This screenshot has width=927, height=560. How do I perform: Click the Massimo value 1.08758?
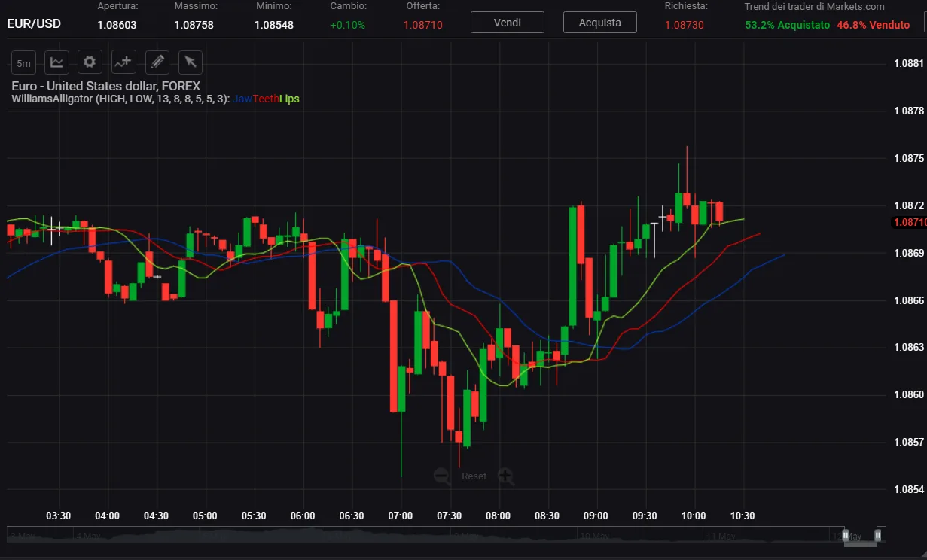tap(194, 25)
